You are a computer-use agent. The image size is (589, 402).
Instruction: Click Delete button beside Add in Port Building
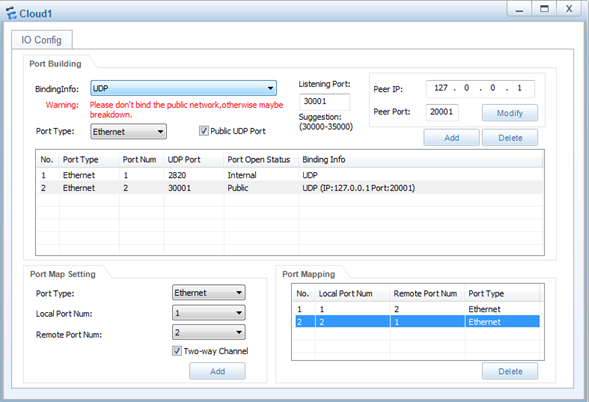[510, 138]
